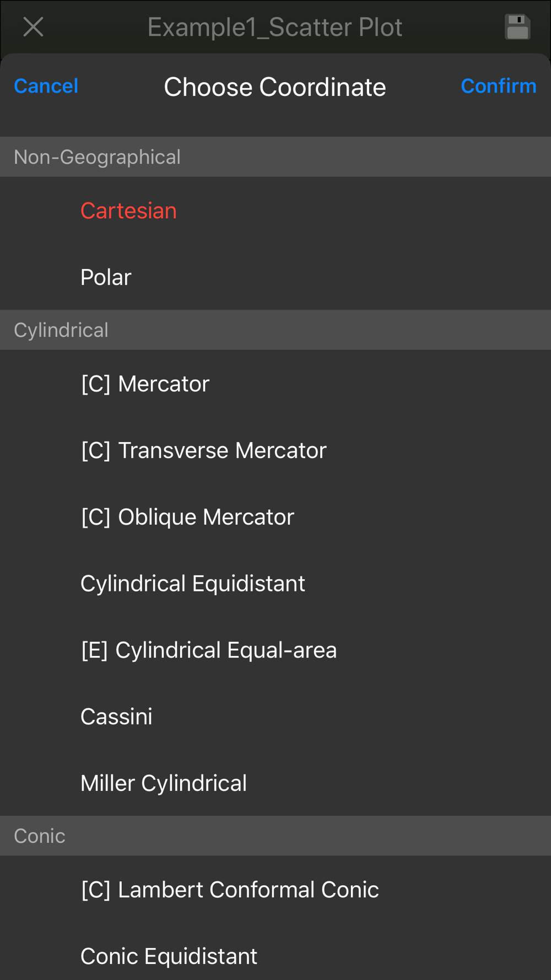Tap the Conic section header
Image resolution: width=551 pixels, height=980 pixels.
click(275, 836)
